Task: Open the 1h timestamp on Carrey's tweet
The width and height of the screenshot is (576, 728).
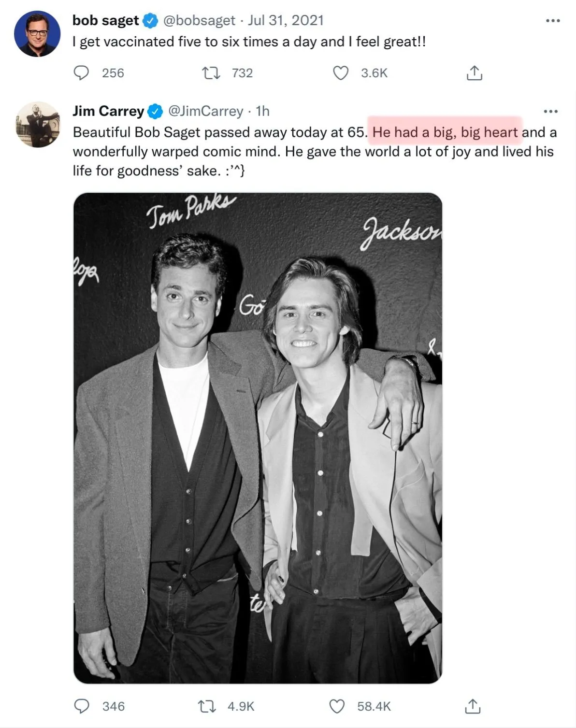Action: [262, 111]
